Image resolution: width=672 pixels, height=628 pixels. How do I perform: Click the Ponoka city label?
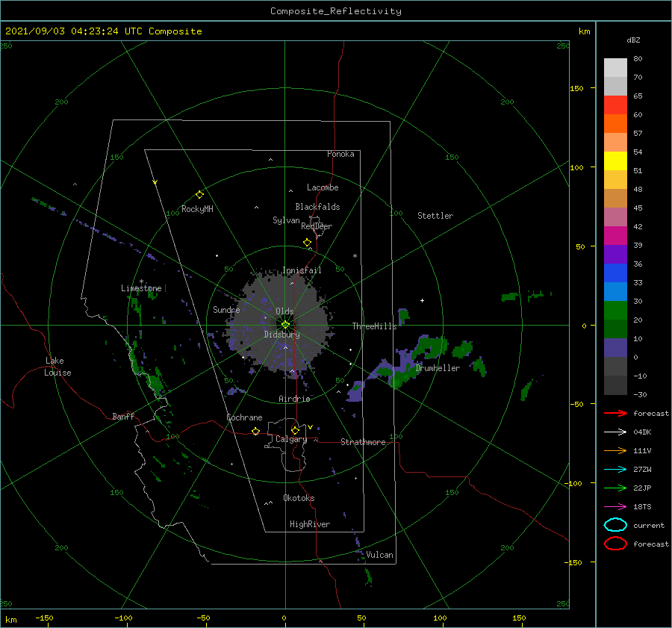(340, 154)
